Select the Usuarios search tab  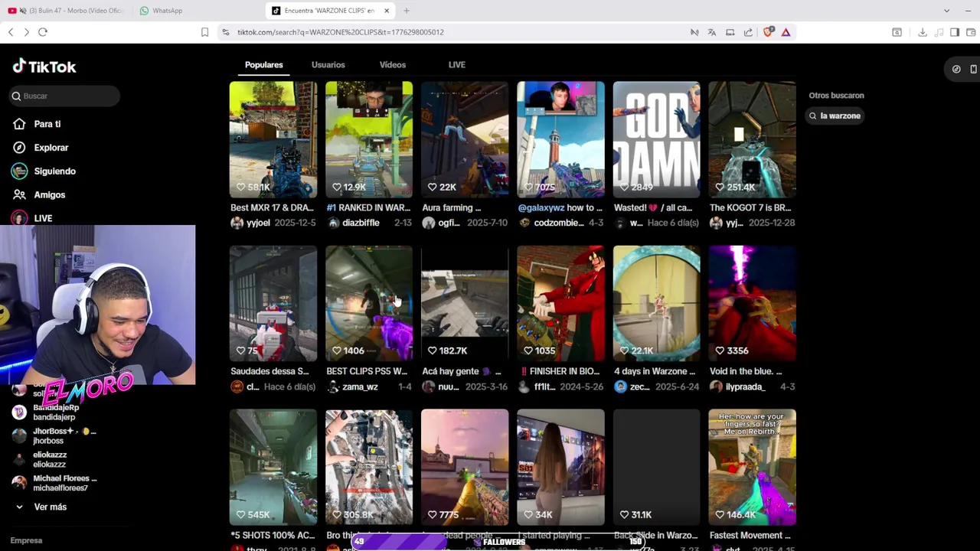click(x=328, y=65)
